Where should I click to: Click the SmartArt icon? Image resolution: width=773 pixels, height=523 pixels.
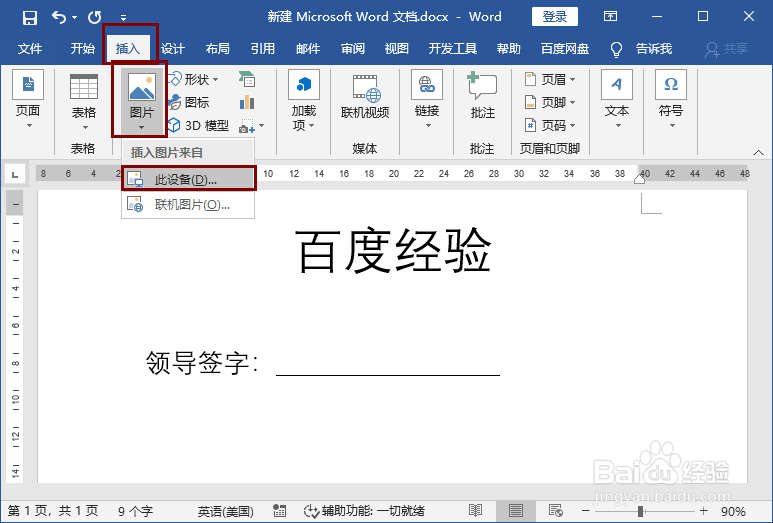click(x=247, y=79)
